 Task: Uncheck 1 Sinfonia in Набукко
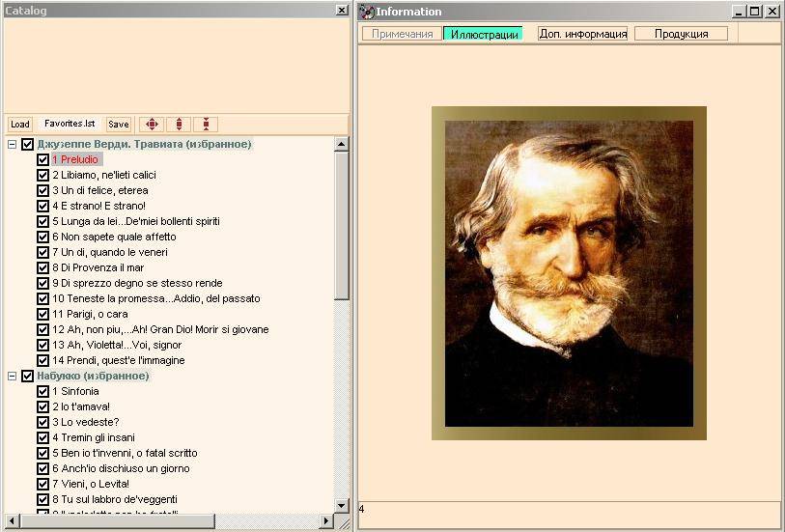coord(43,391)
